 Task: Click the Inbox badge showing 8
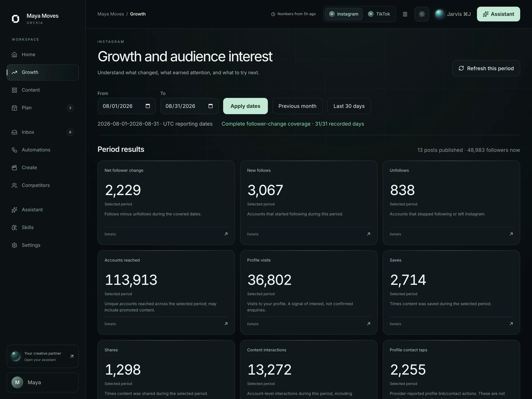[70, 132]
